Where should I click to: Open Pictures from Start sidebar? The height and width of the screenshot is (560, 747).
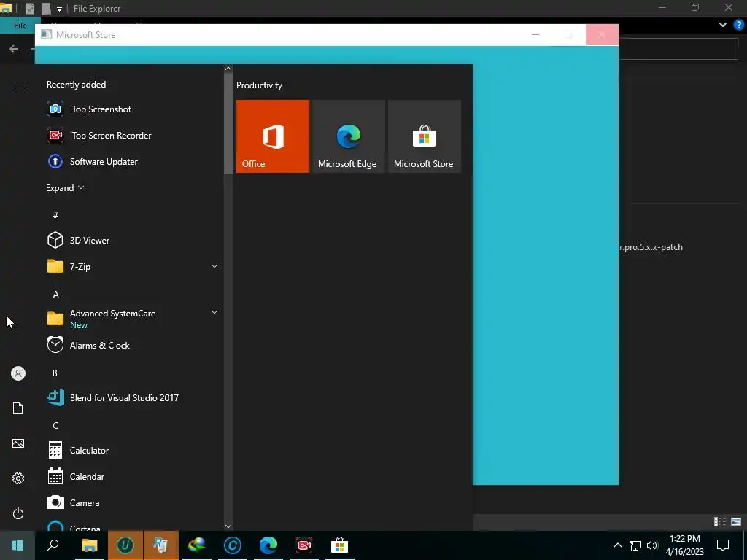pos(18,443)
